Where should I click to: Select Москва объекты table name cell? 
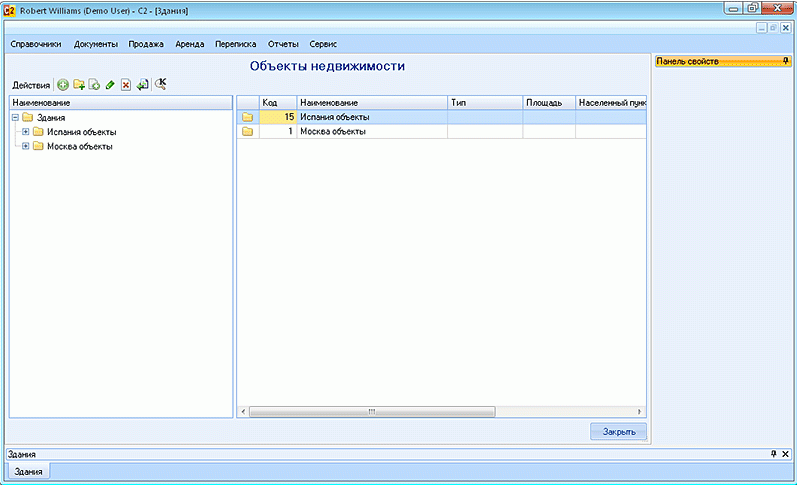[x=372, y=131]
